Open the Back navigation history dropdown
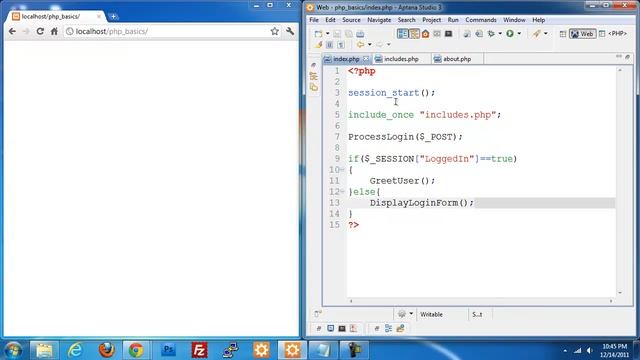Viewport: 640px width, 360px height. pos(369,44)
